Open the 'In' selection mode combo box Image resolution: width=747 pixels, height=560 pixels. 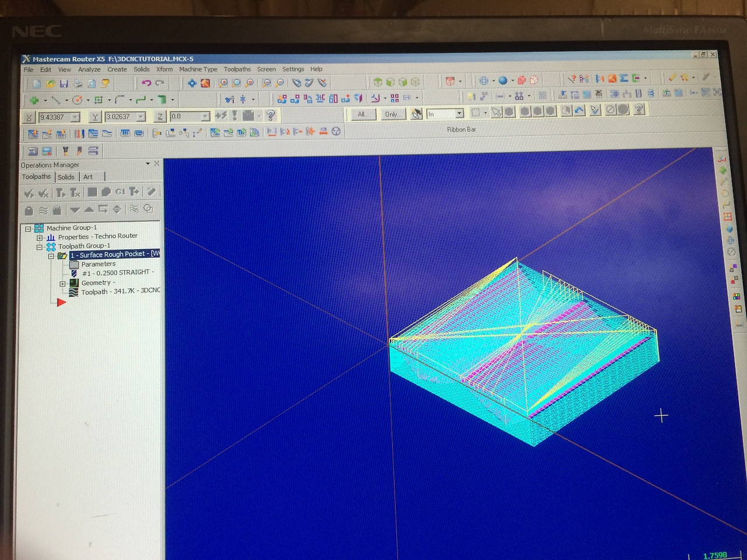pyautogui.click(x=445, y=114)
